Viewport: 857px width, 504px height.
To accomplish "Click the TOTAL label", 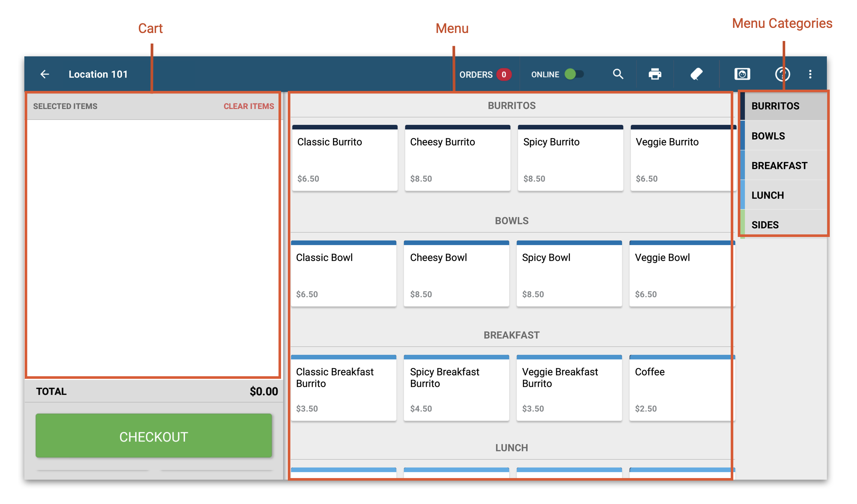I will [x=51, y=391].
